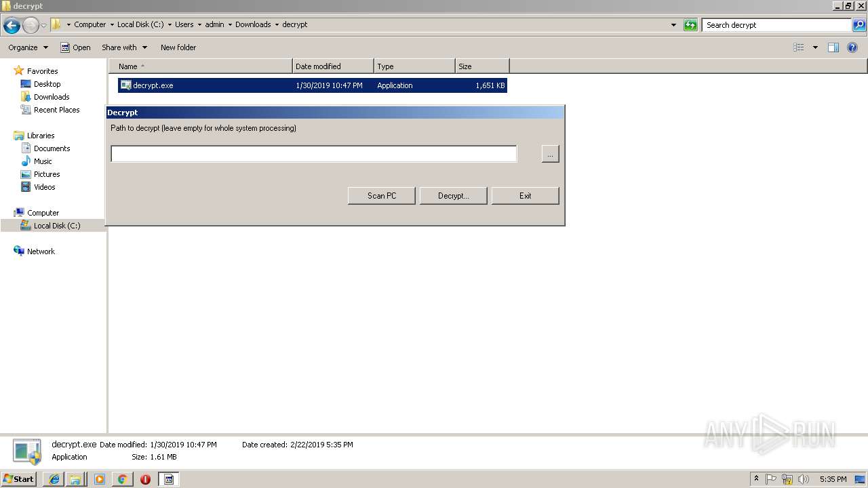Click the decrypt application taskbar button
Image resolution: width=868 pixels, height=488 pixels.
pos(169,479)
